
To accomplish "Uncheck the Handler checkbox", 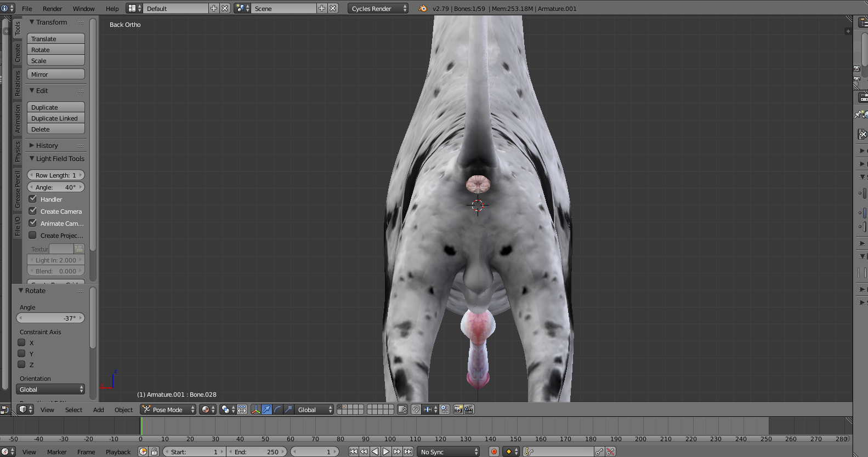I will (33, 199).
